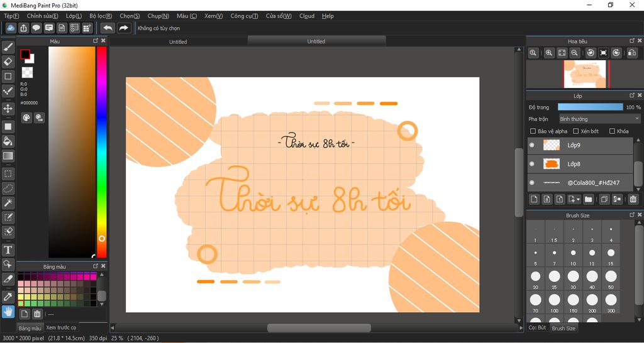
Task: Zoom out in the Navigator panel
Action: (x=575, y=53)
